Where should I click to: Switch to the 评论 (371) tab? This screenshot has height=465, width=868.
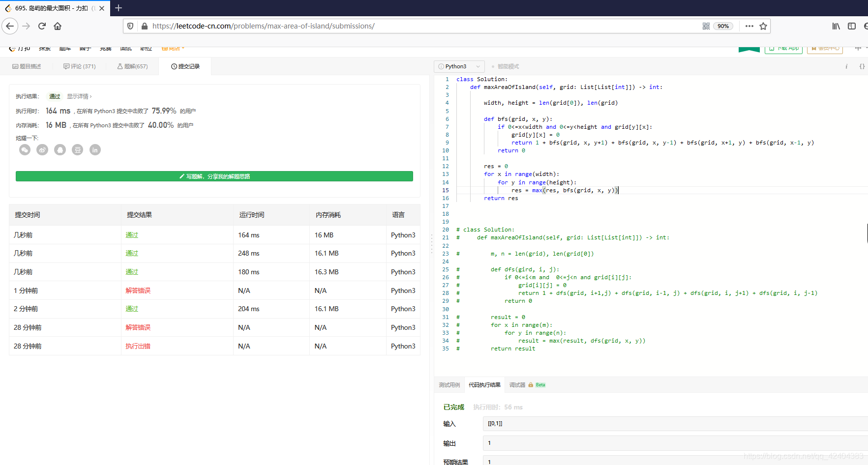point(79,66)
